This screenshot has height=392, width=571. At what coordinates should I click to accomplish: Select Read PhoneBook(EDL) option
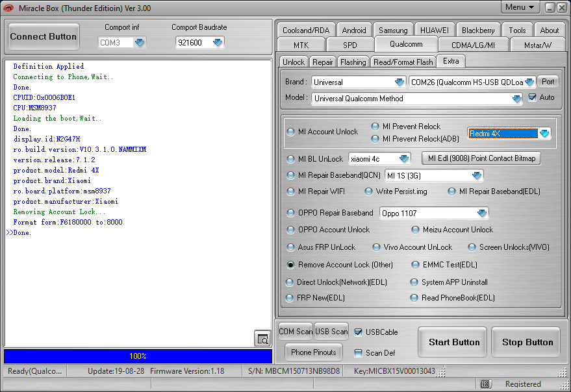(x=414, y=298)
